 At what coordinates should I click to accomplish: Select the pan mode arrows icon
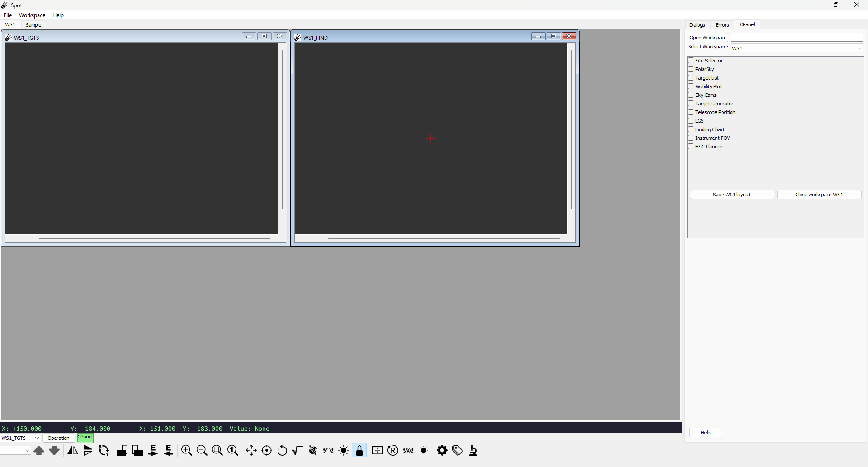[251, 451]
